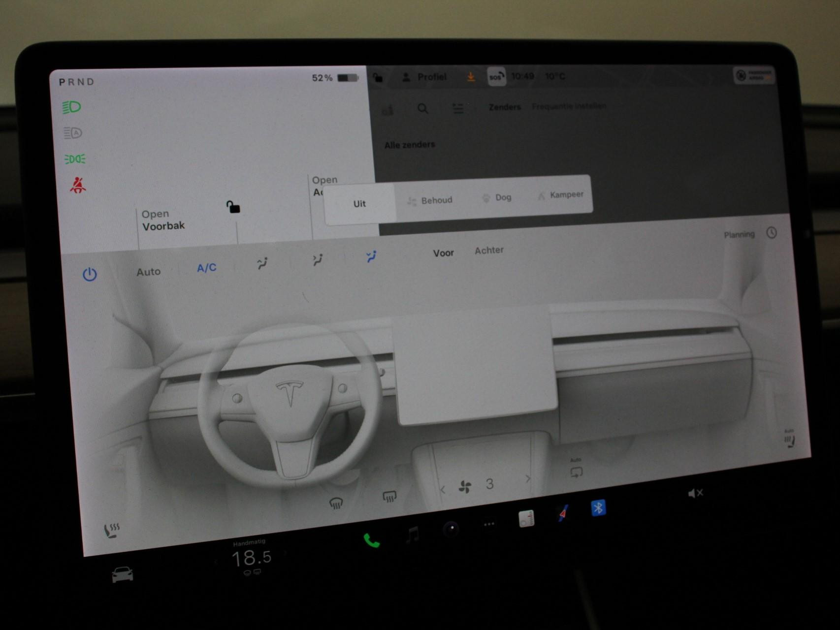Select the Uit climate keep option
The image size is (840, 630).
coord(359,203)
